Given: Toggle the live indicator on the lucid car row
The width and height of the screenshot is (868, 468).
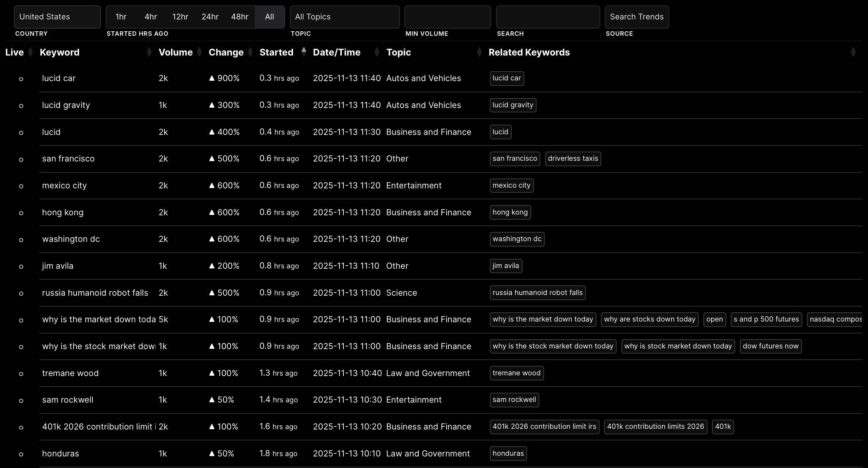Looking at the screenshot, I should click(21, 79).
